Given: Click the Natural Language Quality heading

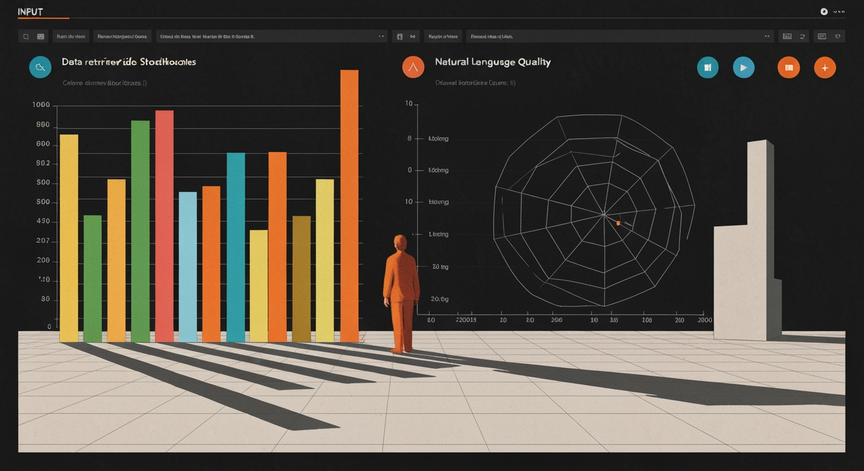Looking at the screenshot, I should (x=493, y=62).
